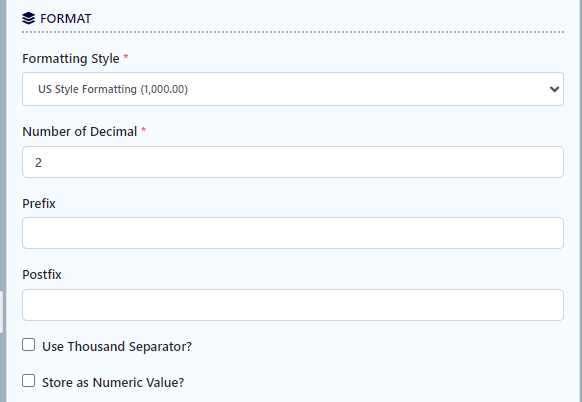582x402 pixels.
Task: Click the Formatting Style label
Action: coord(71,59)
